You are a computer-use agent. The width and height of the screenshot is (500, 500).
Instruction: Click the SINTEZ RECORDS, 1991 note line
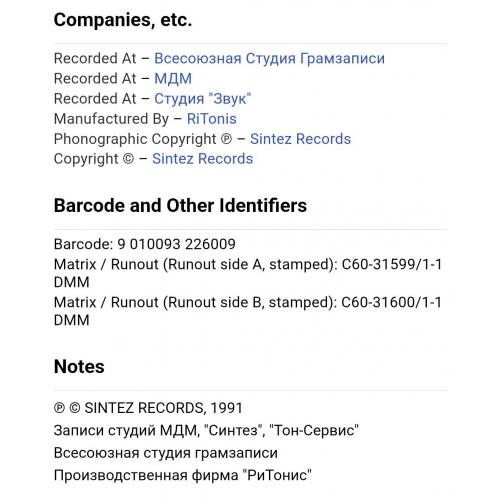click(x=148, y=408)
